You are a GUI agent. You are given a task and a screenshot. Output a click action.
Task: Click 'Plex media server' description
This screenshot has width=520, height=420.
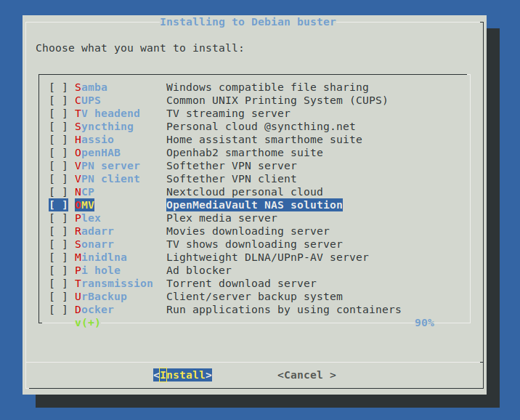222,218
